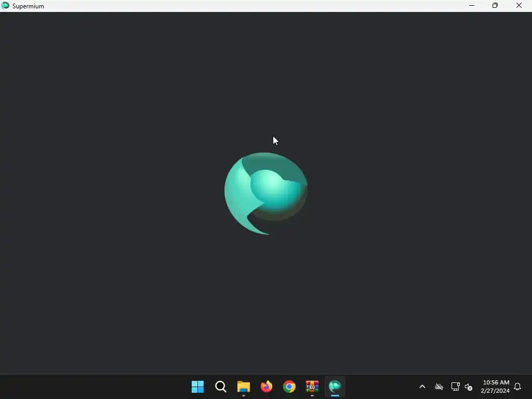Screen dimensions: 532x399
Task: Open File Explorer from the taskbar
Action: pyautogui.click(x=244, y=387)
